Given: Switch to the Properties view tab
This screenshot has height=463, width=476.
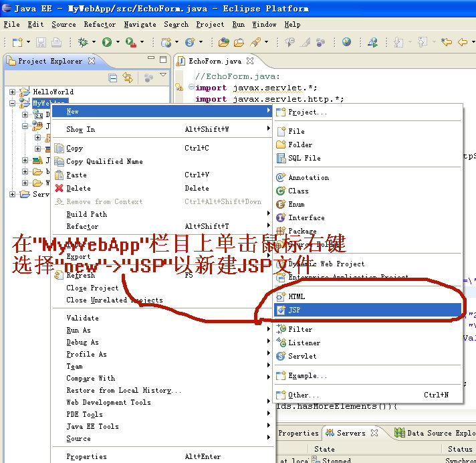Looking at the screenshot, I should click(x=298, y=433).
